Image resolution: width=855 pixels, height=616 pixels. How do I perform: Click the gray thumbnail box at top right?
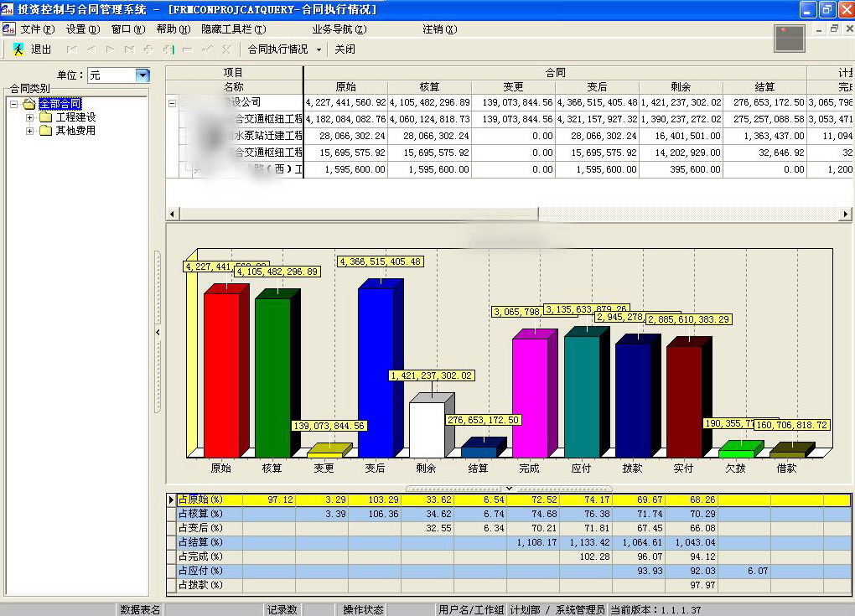tap(789, 39)
